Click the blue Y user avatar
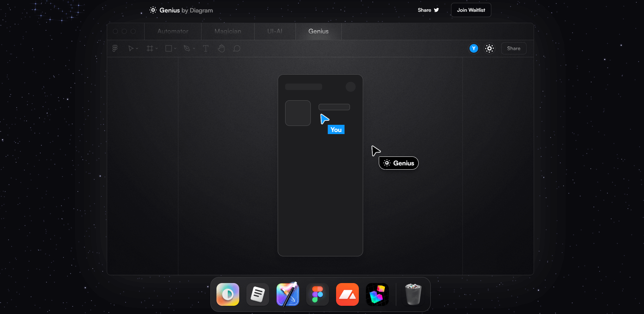 (473, 48)
